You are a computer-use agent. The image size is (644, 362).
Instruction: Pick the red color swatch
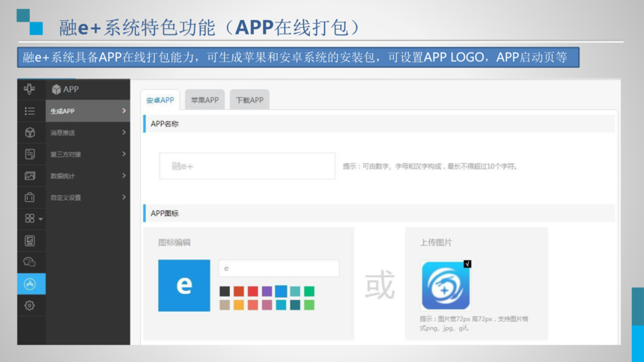click(253, 291)
